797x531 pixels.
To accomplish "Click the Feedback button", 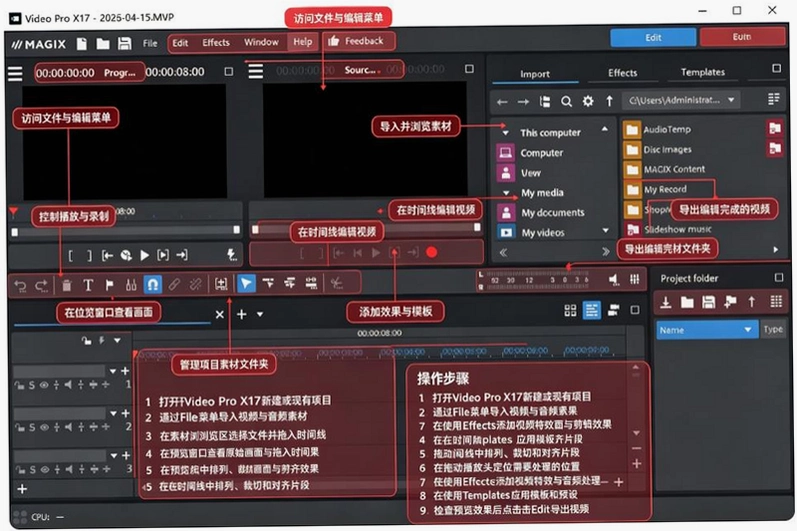I will click(x=356, y=41).
